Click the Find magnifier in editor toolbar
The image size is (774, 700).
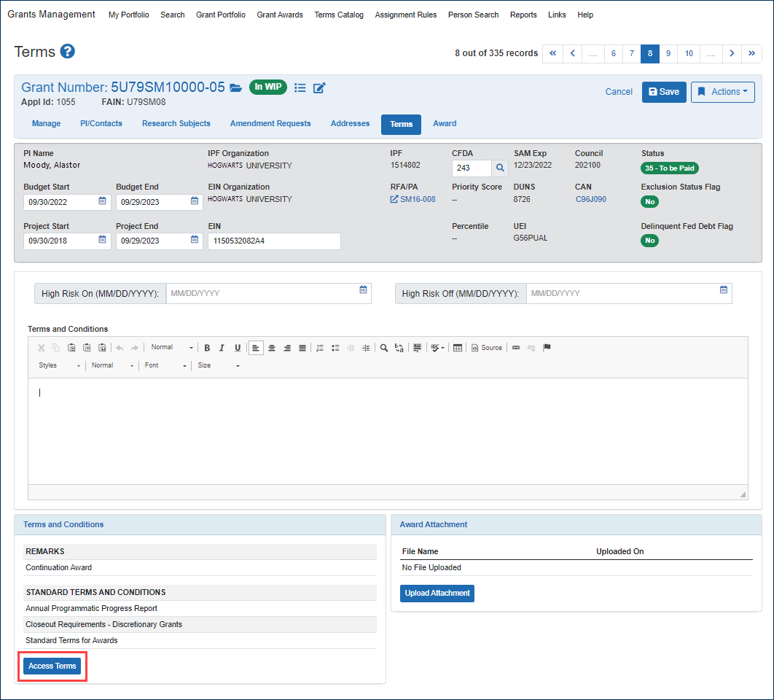383,348
